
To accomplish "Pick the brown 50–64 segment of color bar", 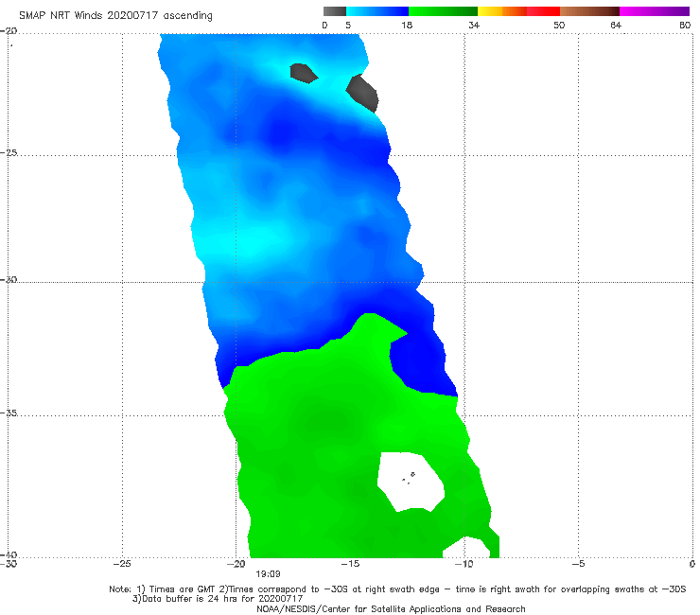I will coord(589,11).
